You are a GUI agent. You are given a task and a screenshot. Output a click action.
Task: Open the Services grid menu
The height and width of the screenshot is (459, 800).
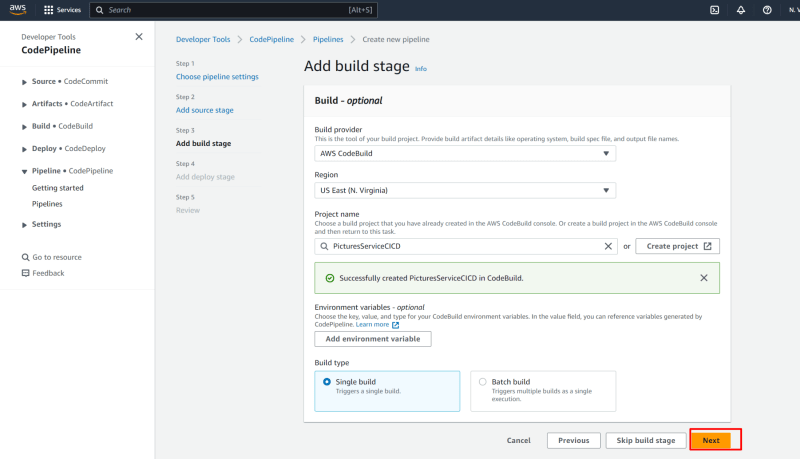click(x=62, y=10)
